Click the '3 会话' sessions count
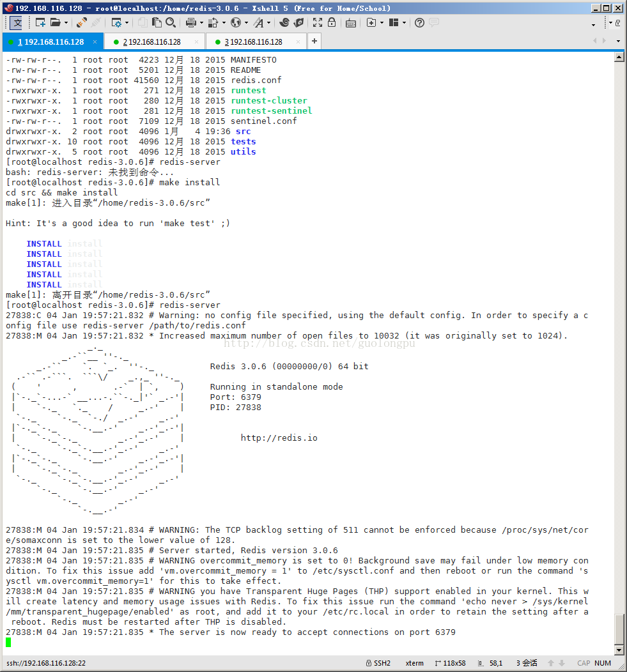Viewport: 627px width, 672px height. tap(527, 663)
